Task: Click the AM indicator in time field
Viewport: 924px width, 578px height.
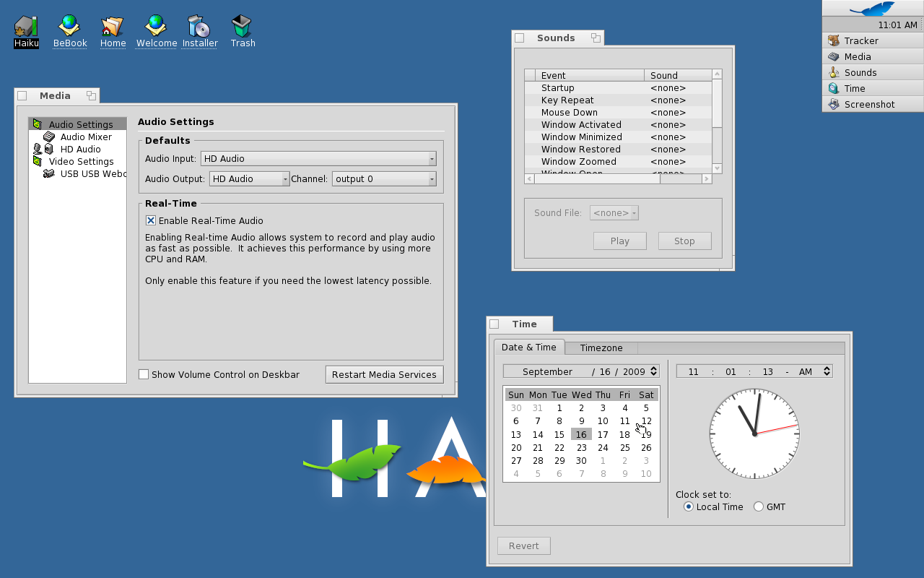Action: (x=806, y=371)
